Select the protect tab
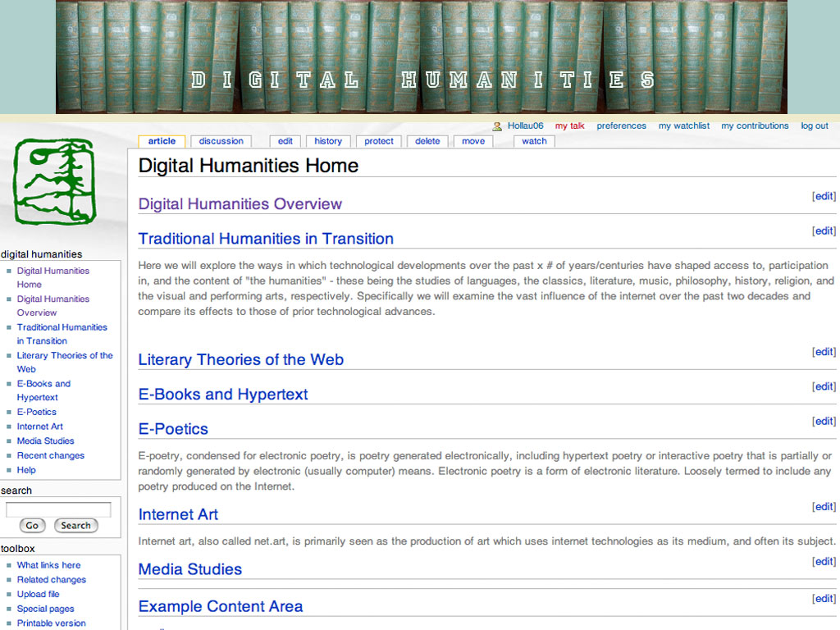The height and width of the screenshot is (630, 840). coord(379,141)
